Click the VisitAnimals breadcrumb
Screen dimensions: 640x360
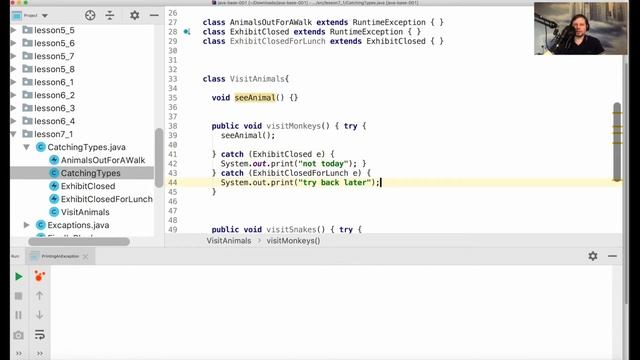coord(229,241)
